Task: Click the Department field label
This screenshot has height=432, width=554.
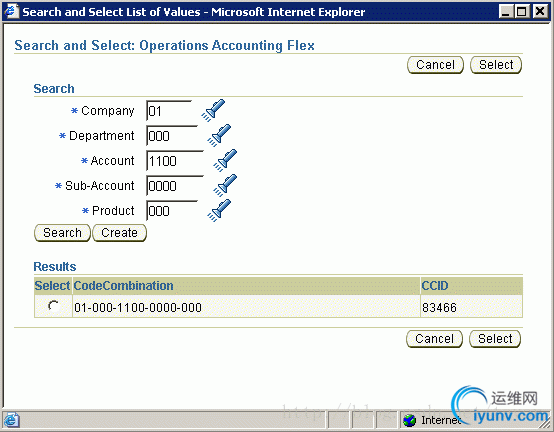Action: click(x=102, y=136)
